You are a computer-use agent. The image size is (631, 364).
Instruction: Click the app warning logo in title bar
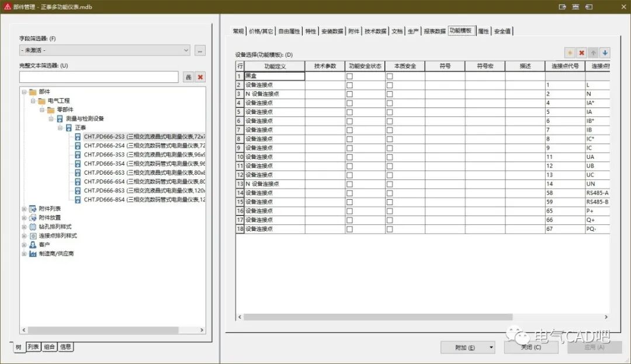pos(7,6)
